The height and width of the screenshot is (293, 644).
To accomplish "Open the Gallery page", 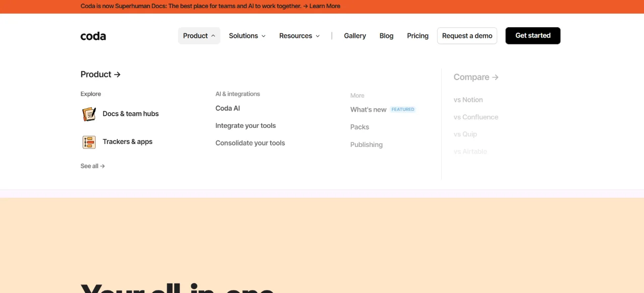I will [355, 36].
